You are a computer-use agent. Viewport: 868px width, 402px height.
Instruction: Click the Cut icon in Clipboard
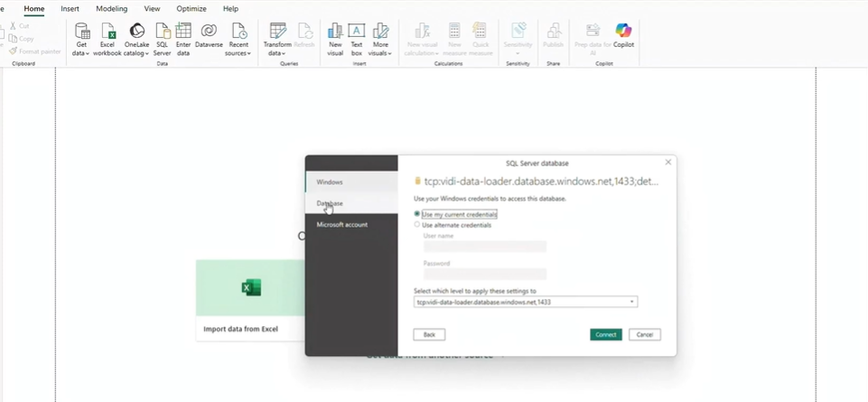click(13, 26)
